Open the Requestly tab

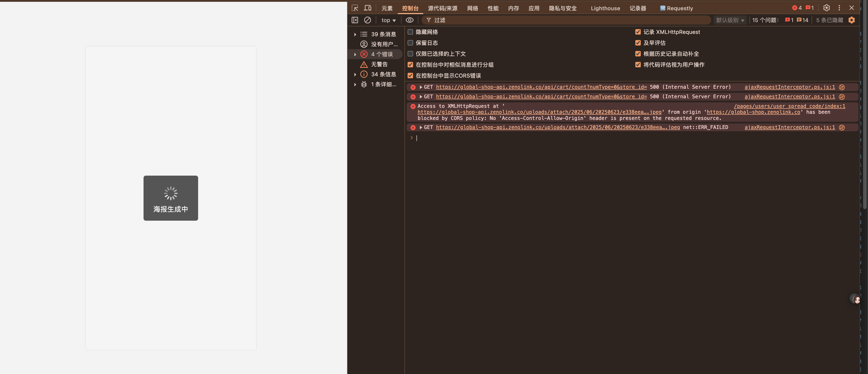tap(676, 8)
